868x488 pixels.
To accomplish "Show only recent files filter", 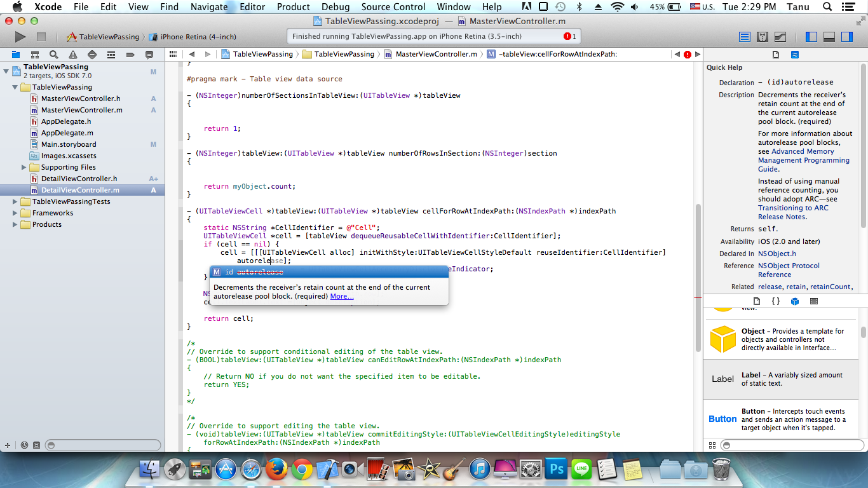I will click(x=25, y=445).
